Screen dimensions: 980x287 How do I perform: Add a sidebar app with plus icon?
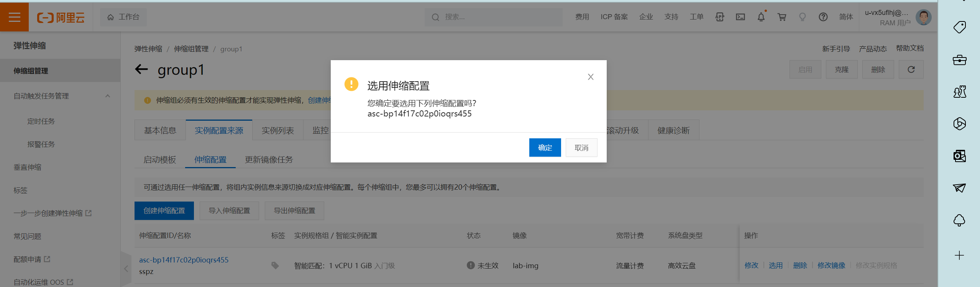click(959, 255)
